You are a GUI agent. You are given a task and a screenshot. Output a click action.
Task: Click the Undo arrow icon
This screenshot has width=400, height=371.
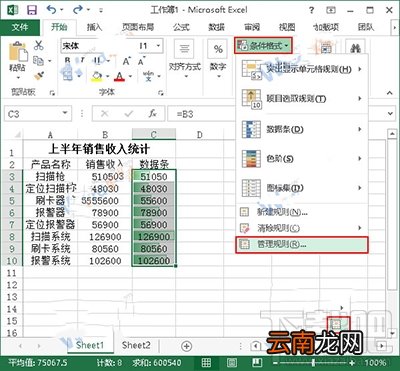(x=52, y=10)
